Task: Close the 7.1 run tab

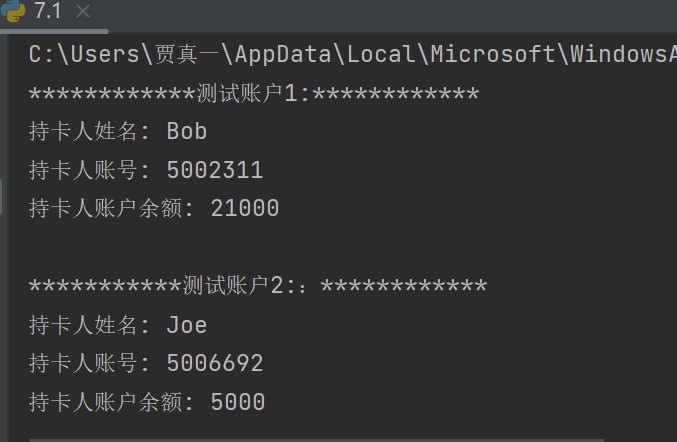Action: click(x=83, y=11)
